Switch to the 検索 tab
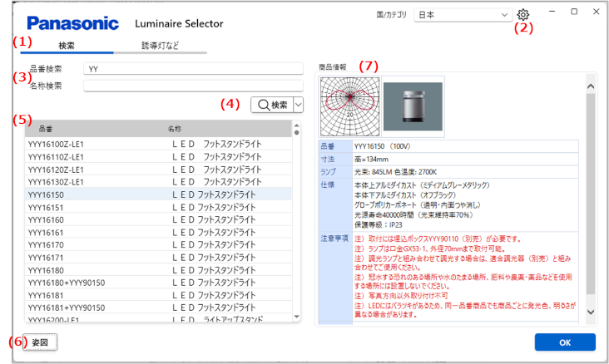Image resolution: width=609 pixels, height=364 pixels. (67, 46)
